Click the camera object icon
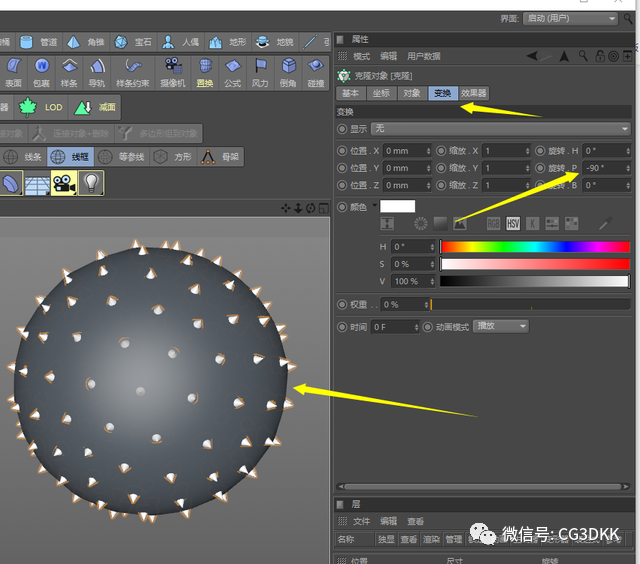The height and width of the screenshot is (564, 640). pos(64,183)
